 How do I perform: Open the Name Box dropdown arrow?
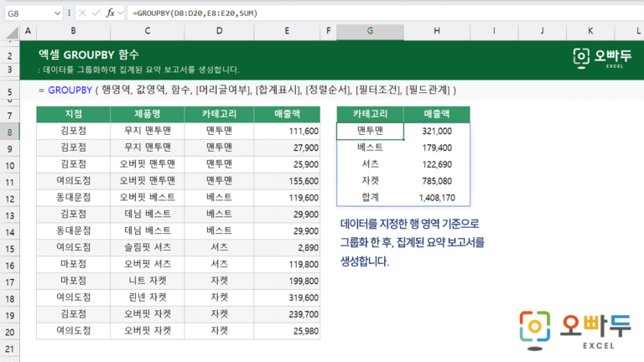click(x=57, y=13)
